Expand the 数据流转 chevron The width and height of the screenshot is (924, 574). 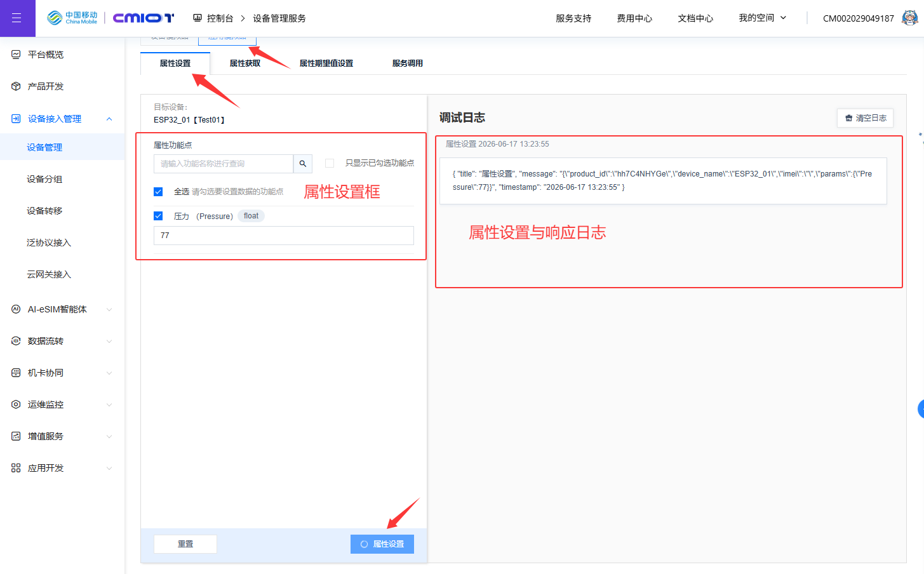tap(109, 341)
